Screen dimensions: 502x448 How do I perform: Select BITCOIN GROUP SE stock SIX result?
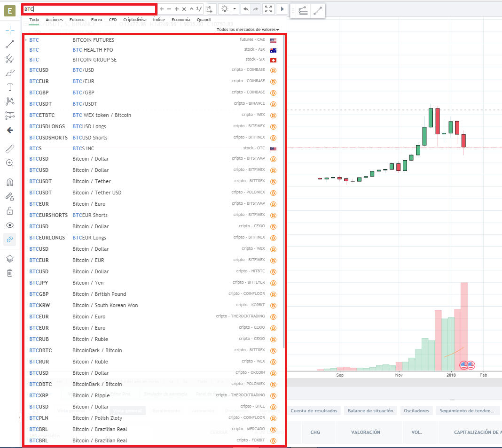[x=154, y=60]
